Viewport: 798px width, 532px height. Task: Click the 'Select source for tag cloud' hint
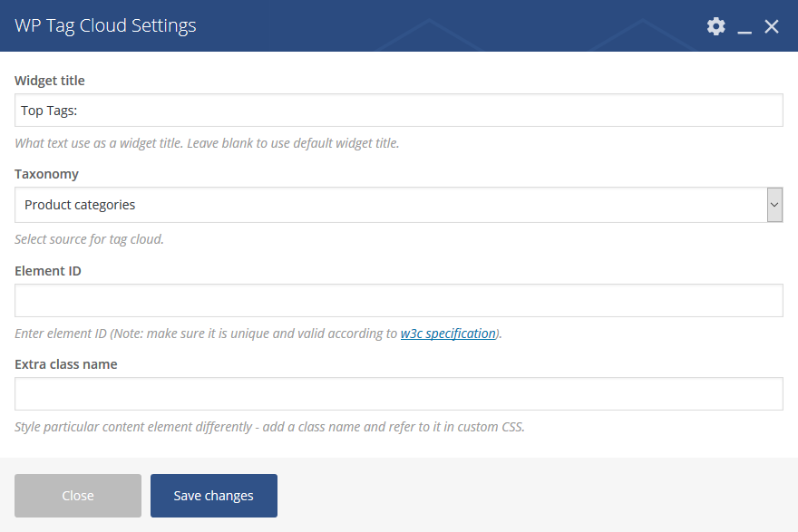pyautogui.click(x=90, y=239)
